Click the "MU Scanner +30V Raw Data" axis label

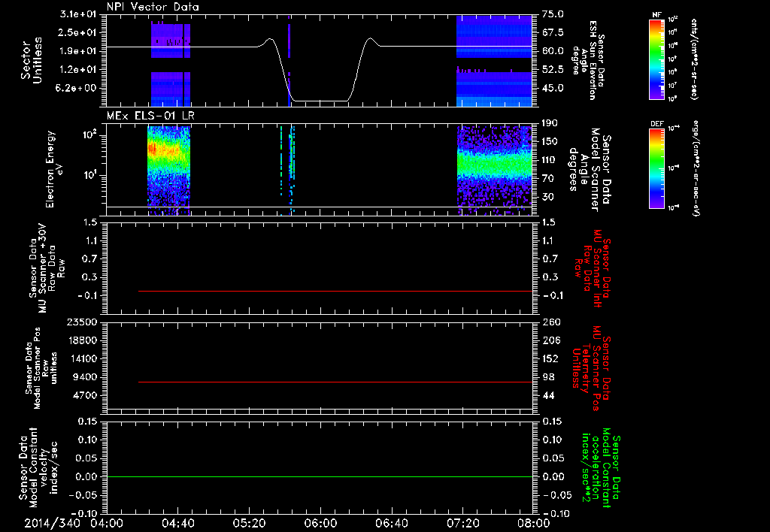47,268
